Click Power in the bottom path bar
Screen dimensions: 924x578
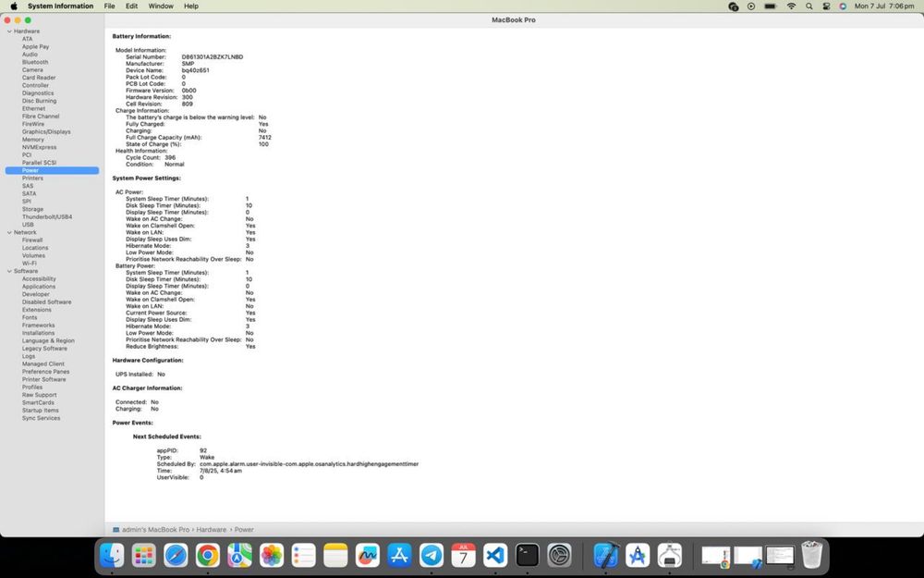point(244,530)
